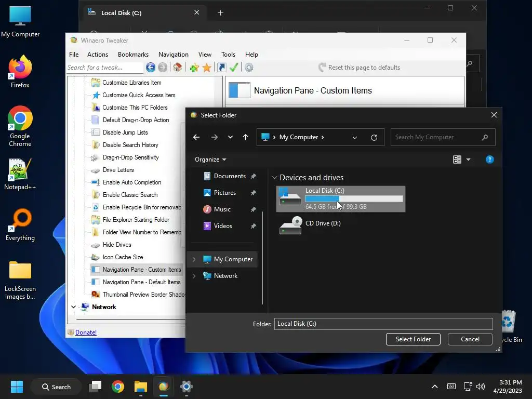Open volume control in system tray
The height and width of the screenshot is (399, 532).
tap(481, 387)
